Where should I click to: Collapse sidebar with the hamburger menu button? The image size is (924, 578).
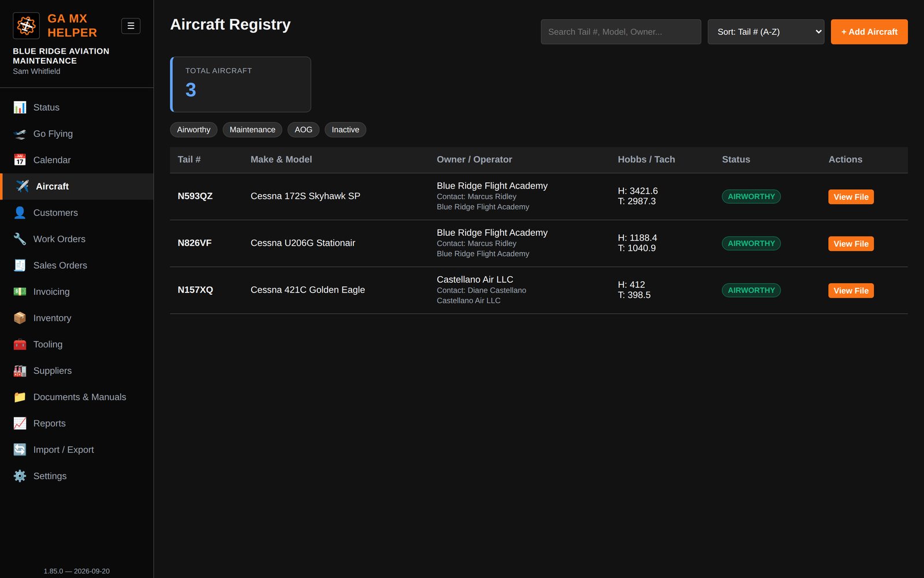coord(131,26)
